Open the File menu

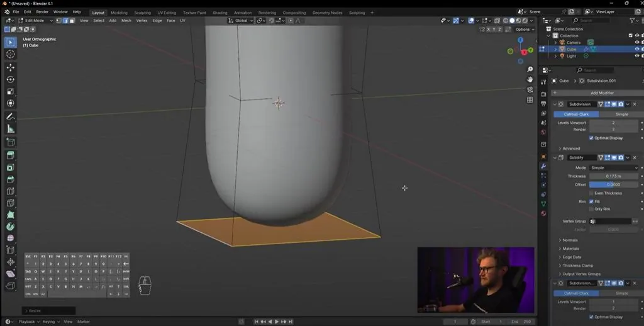16,12
